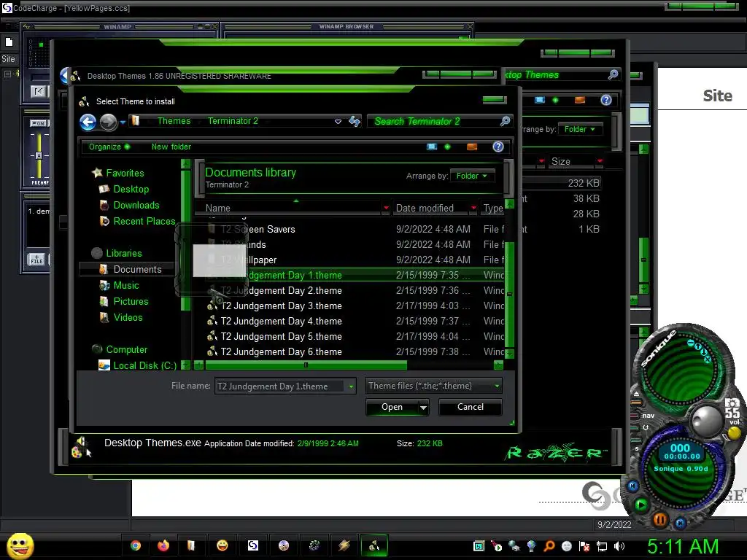Click the search magnifier in Search Terminator 2

[x=505, y=121]
